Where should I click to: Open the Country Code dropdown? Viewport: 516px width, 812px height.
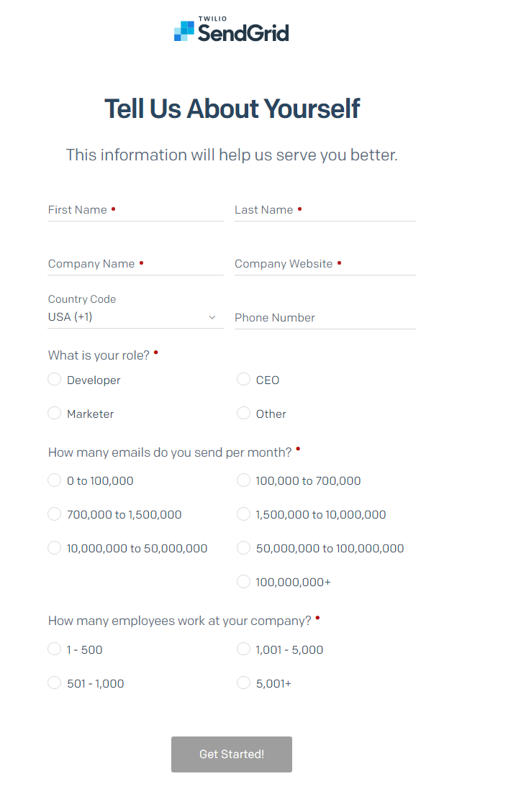pyautogui.click(x=135, y=316)
